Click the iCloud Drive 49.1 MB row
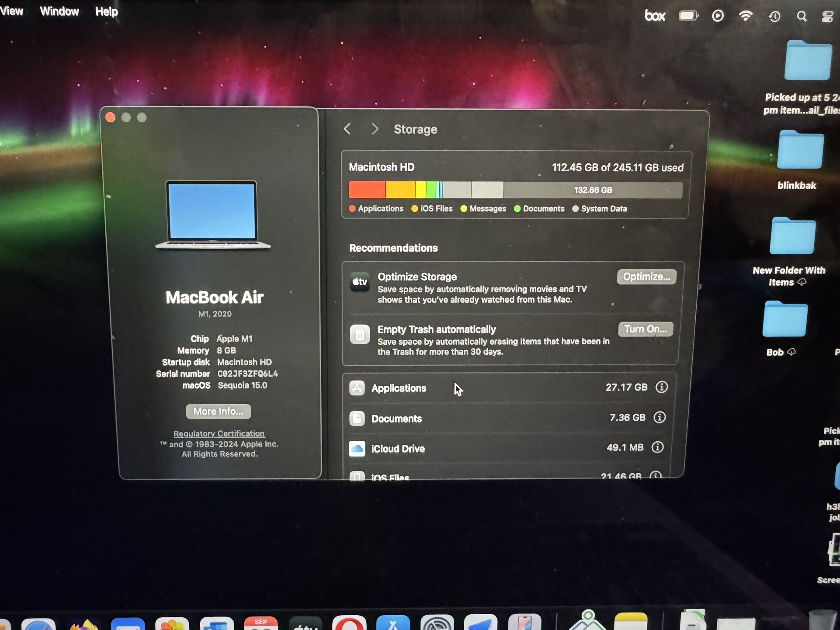The image size is (840, 630). click(x=507, y=448)
